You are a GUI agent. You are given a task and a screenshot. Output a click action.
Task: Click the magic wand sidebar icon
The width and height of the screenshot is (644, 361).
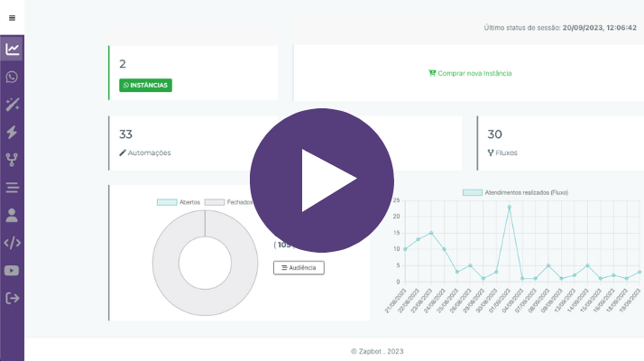click(12, 105)
